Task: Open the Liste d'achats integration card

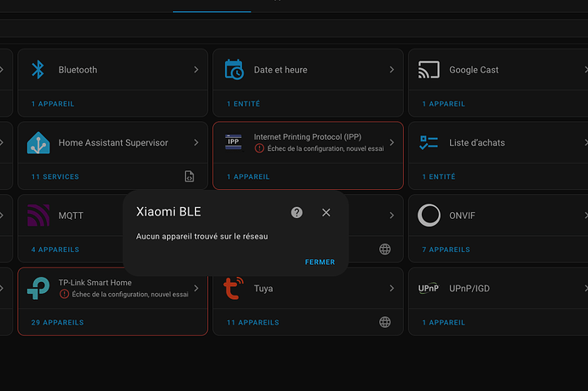Action: (x=476, y=143)
